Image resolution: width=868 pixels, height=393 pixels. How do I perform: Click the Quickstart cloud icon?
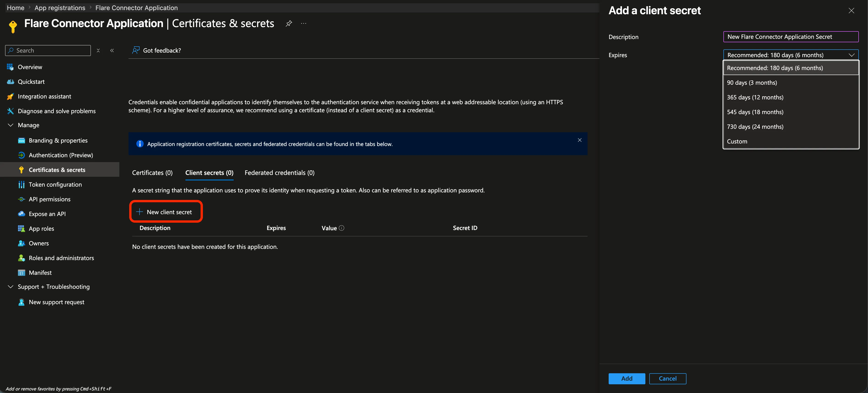pos(11,81)
